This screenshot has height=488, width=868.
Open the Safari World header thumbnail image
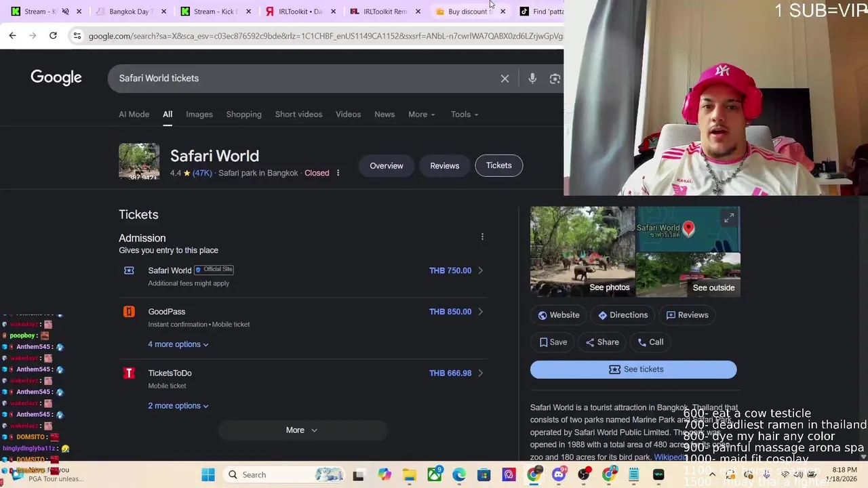point(139,162)
